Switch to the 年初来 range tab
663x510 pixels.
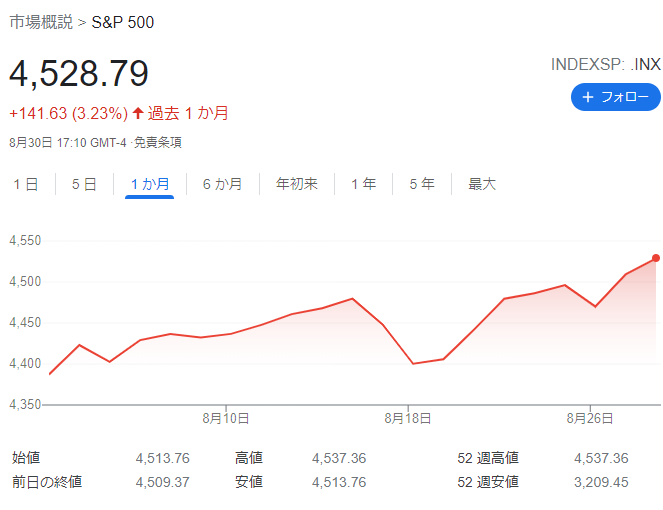[296, 184]
